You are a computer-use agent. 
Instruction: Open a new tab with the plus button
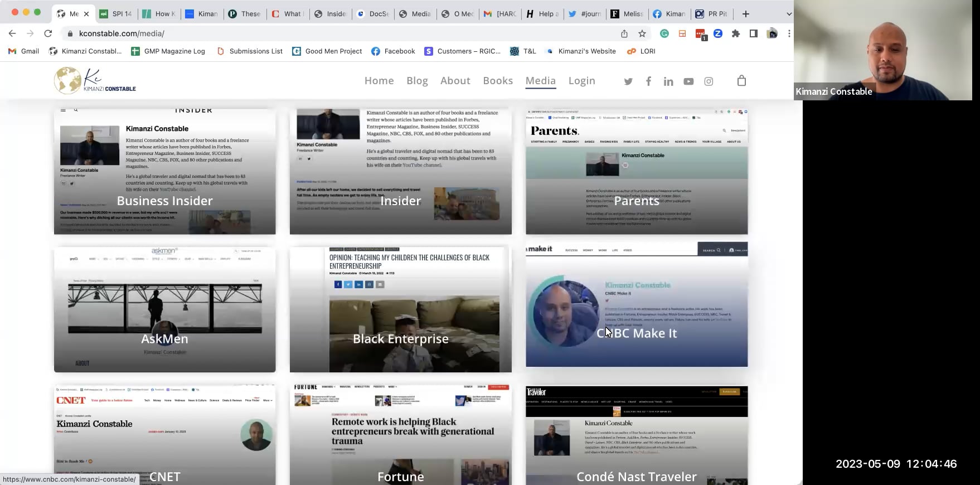click(746, 13)
